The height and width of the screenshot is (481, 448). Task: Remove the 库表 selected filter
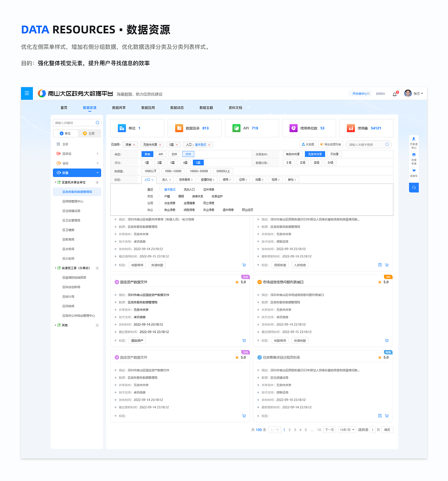[x=134, y=145]
